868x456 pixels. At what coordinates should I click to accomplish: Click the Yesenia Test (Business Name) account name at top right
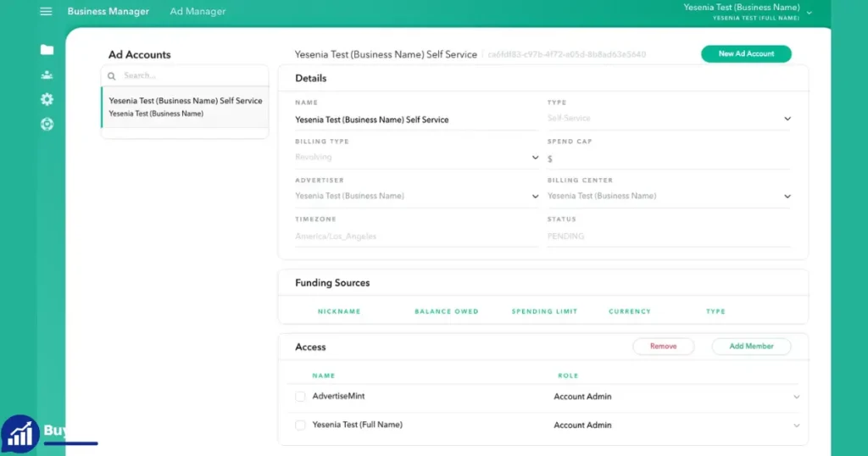(742, 8)
